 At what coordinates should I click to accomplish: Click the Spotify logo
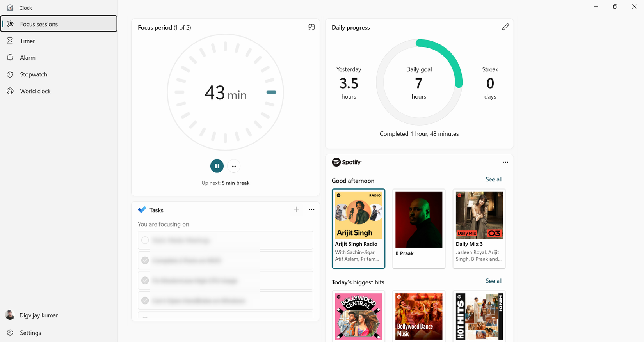[347, 162]
